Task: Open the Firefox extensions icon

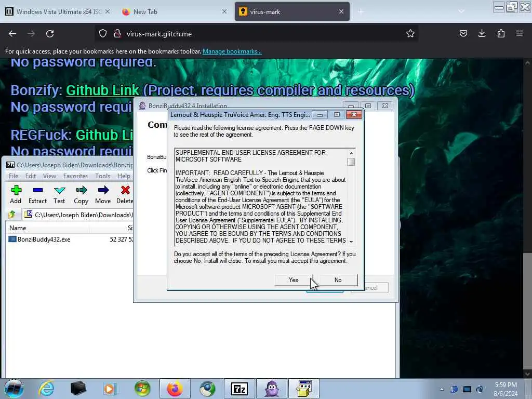Action: tap(501, 34)
